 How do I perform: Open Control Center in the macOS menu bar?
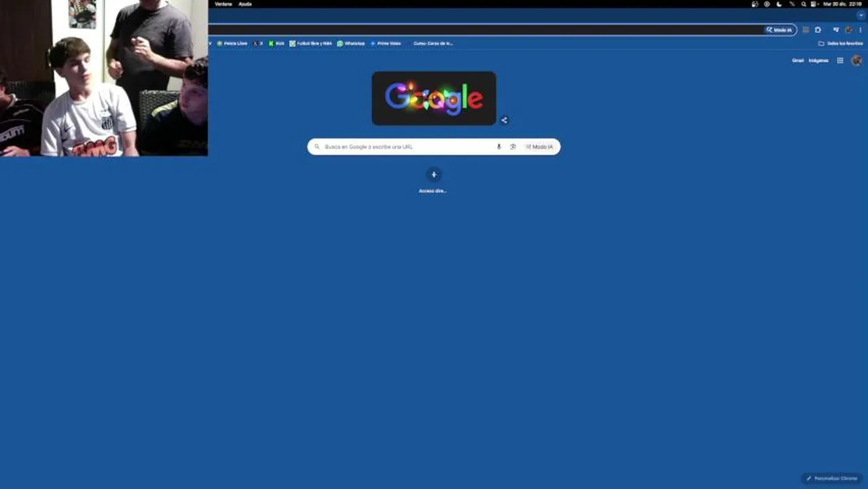click(814, 4)
